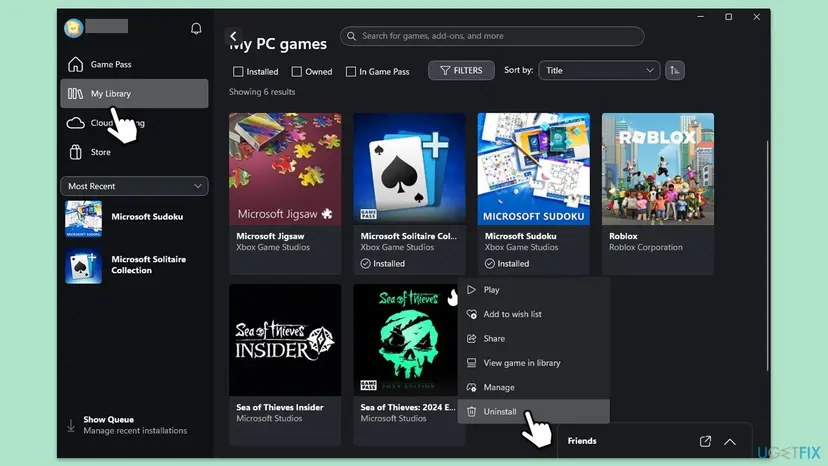Screen dimensions: 828x466
Task: Reverse sort order with the sort icon
Action: 674,70
